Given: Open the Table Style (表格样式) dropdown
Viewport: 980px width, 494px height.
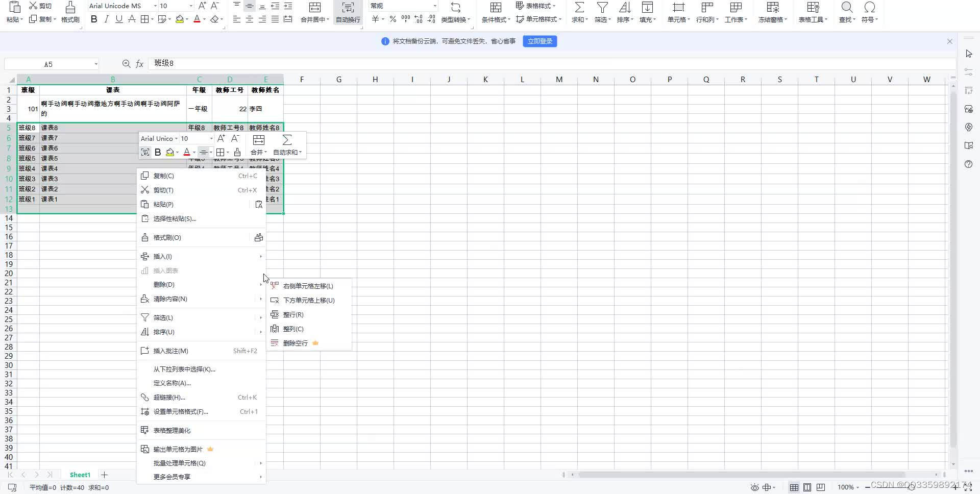Looking at the screenshot, I should pyautogui.click(x=554, y=6).
